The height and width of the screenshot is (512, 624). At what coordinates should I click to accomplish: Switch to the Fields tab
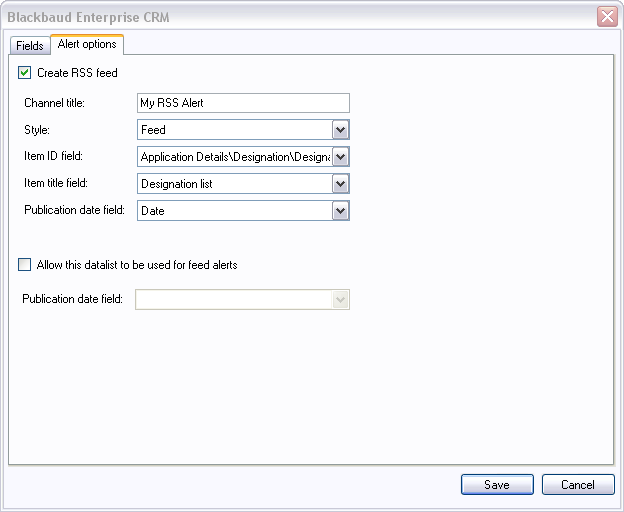click(29, 46)
